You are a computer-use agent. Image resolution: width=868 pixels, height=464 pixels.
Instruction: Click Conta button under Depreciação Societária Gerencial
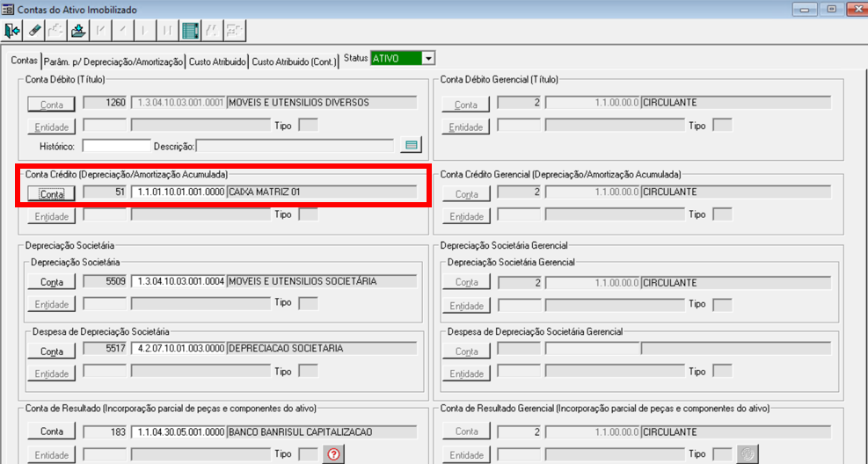click(466, 282)
